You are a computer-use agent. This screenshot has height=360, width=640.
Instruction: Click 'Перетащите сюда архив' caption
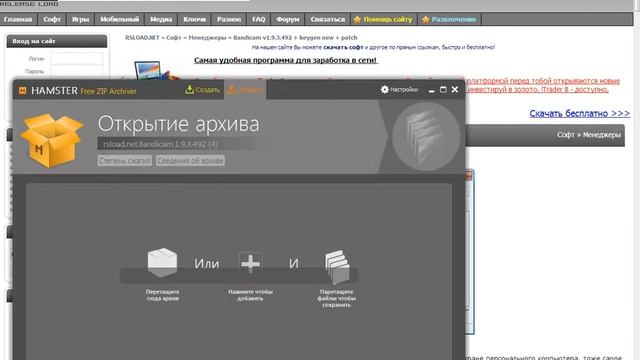pyautogui.click(x=162, y=295)
